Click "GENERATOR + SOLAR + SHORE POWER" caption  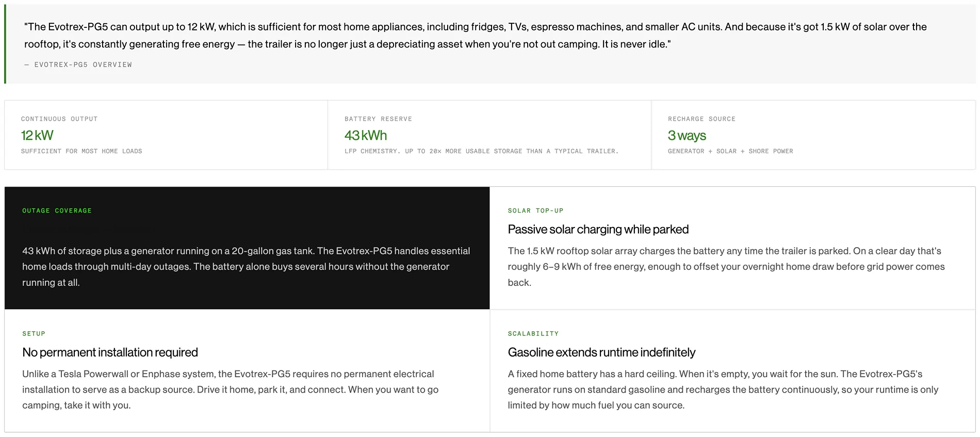tap(730, 151)
